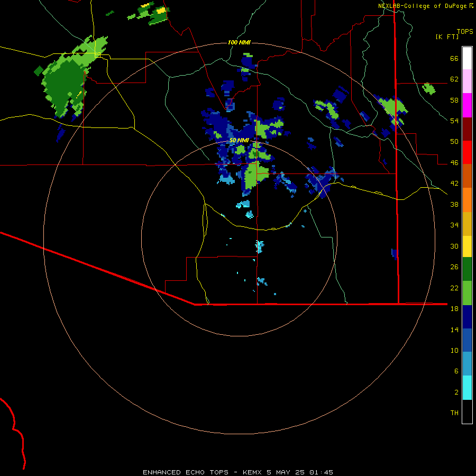Screen dimensions: 476x476
Task: Click the legend value 66
Action: tap(454, 59)
